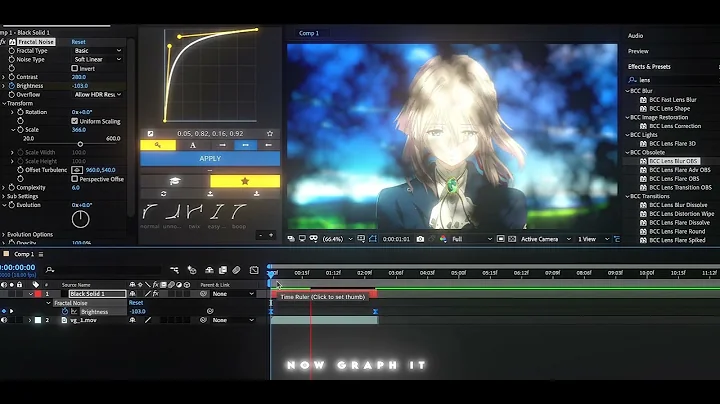Screen dimensions: 720x404
Task: Open the Preview panel tab
Action: (x=638, y=51)
